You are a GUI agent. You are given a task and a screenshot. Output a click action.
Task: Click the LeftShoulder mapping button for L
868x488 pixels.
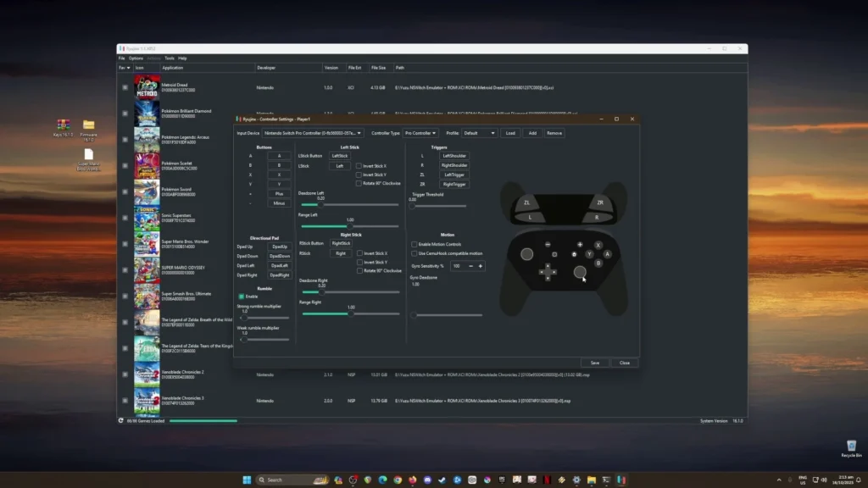coord(454,156)
